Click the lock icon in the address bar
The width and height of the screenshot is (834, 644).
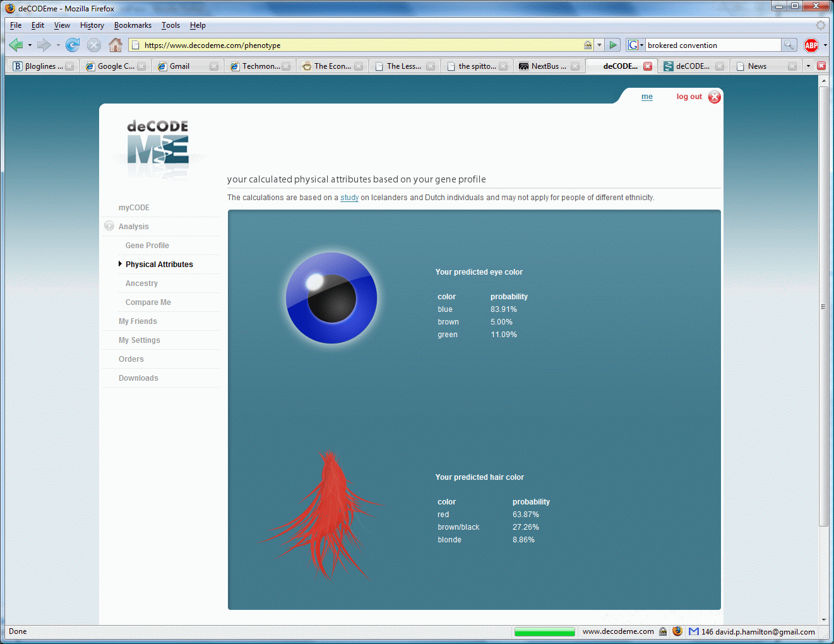coord(588,45)
